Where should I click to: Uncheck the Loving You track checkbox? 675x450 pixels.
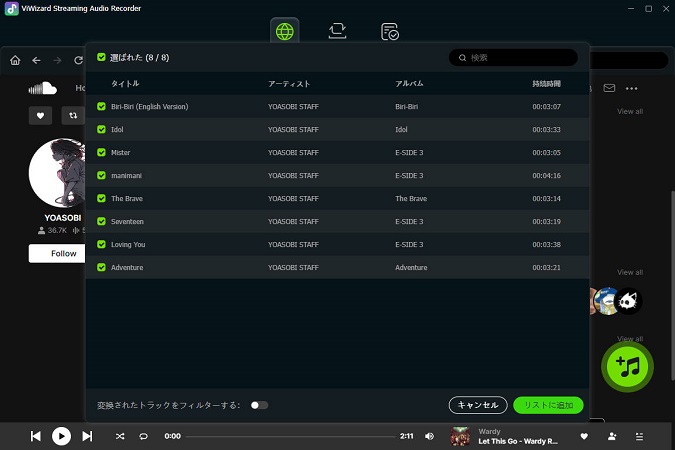101,244
